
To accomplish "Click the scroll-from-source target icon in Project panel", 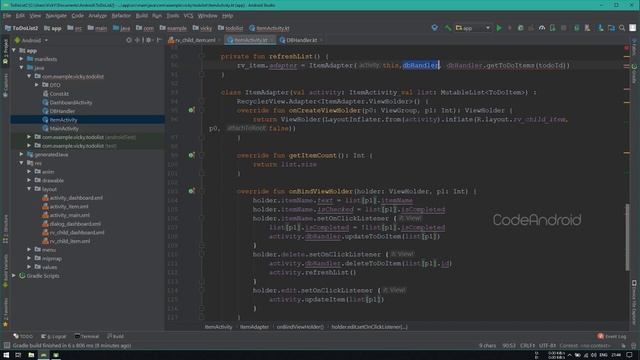I will 129,40.
